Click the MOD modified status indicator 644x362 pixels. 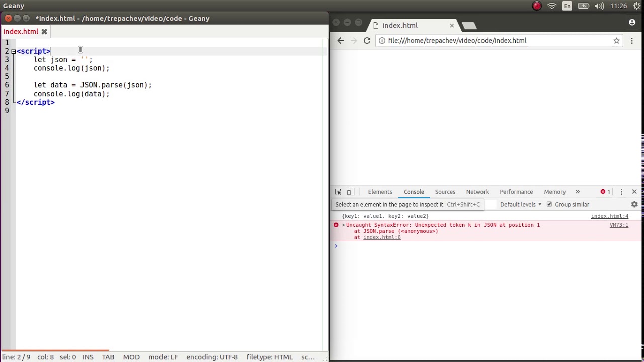pos(131,357)
